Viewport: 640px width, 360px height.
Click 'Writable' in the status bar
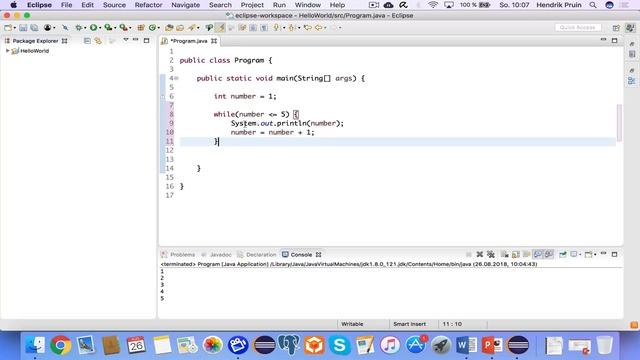[x=352, y=324]
